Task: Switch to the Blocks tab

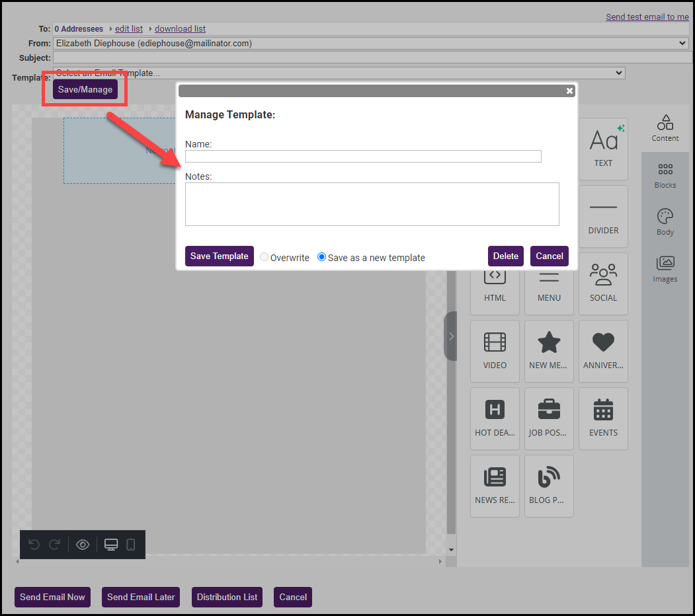Action: tap(665, 176)
